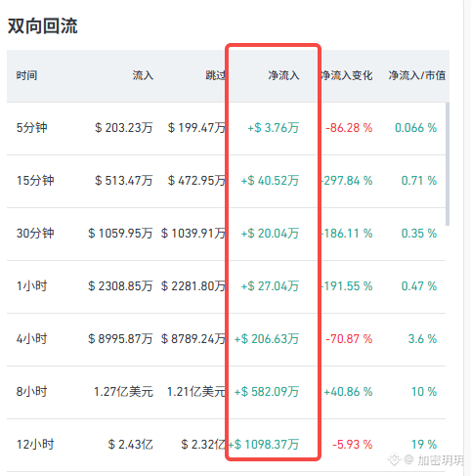
Task: Click the ratio value 10 %
Action: (x=424, y=391)
